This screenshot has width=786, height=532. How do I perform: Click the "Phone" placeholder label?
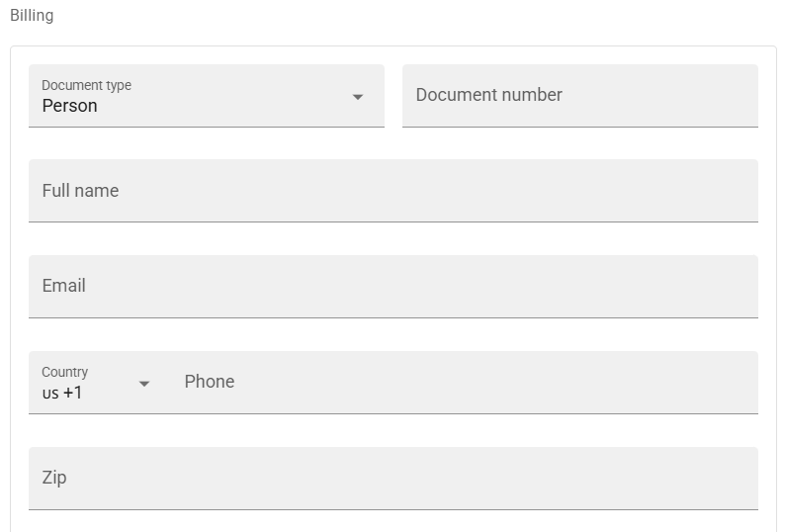209,382
